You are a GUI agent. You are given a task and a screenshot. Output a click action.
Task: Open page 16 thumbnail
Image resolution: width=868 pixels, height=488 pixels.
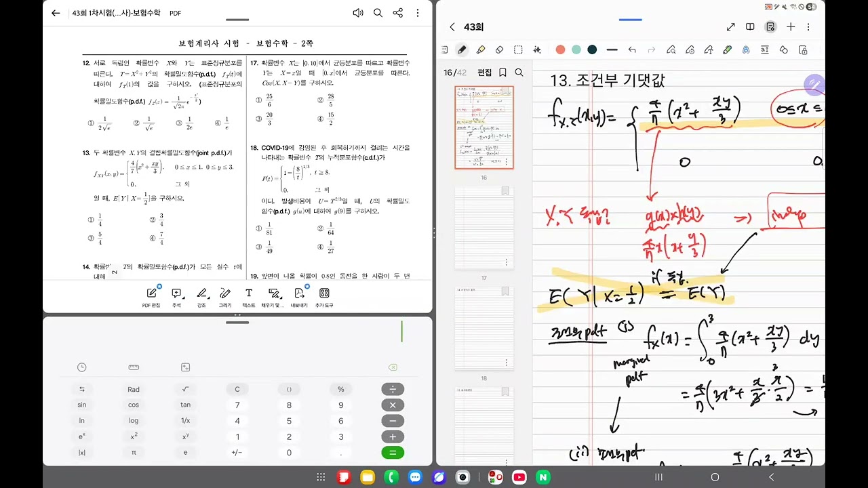(x=484, y=127)
